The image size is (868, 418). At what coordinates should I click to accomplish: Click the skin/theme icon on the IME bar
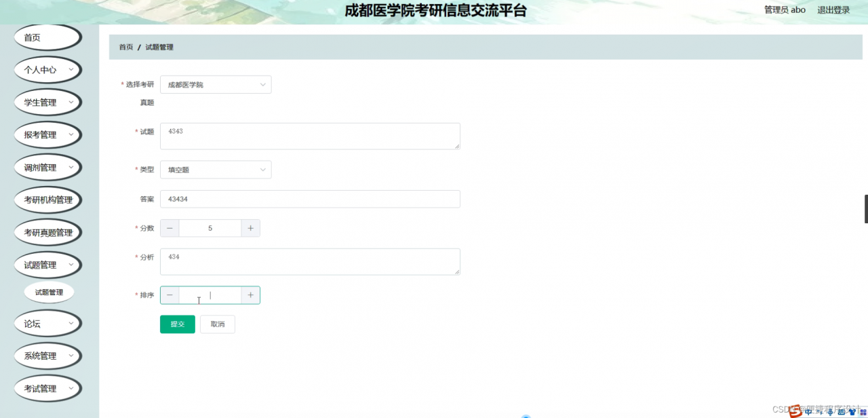[852, 412]
